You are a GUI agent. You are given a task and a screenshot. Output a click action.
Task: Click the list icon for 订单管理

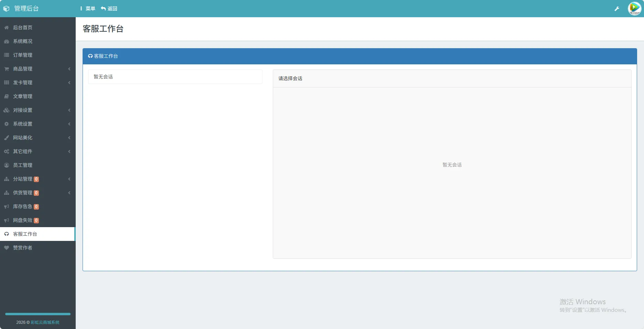(x=7, y=55)
